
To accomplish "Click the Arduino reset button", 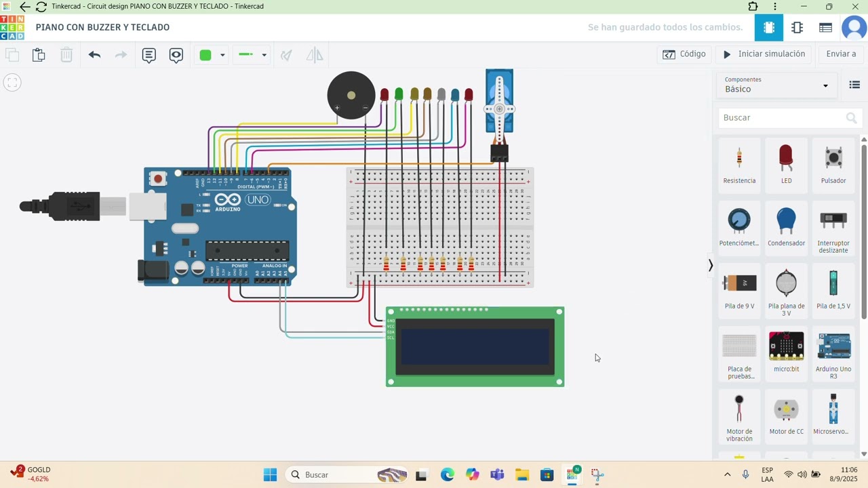I will click(158, 179).
